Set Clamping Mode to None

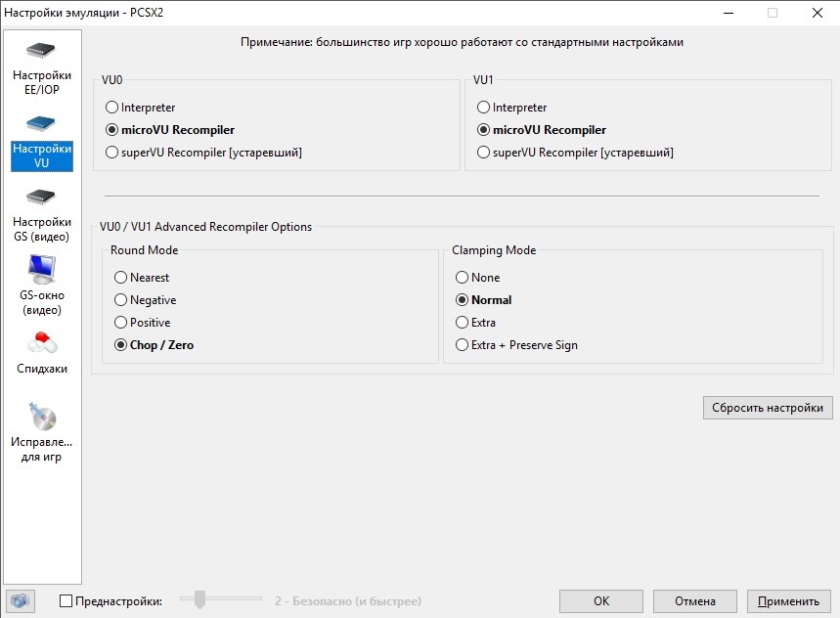tap(463, 278)
